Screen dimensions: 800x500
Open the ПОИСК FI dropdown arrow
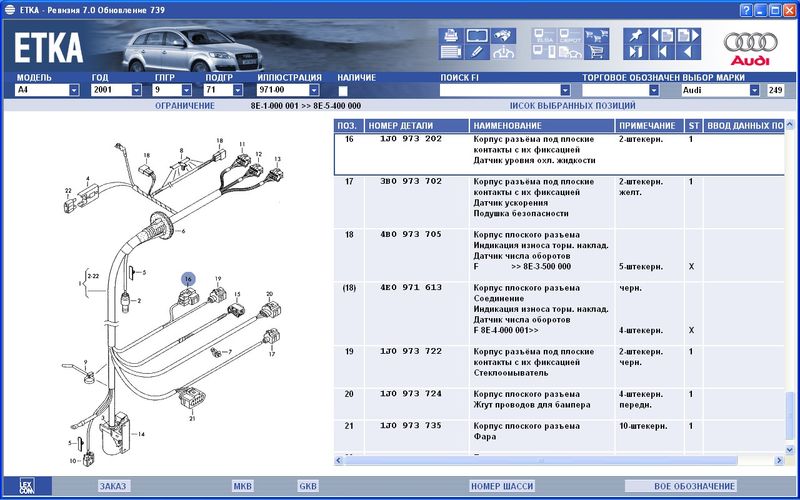tap(565, 90)
